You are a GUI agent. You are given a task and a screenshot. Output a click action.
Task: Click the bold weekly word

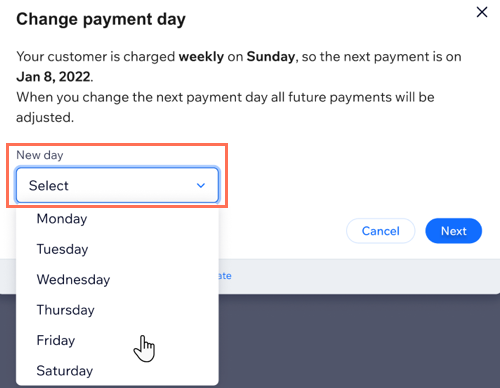pos(201,56)
